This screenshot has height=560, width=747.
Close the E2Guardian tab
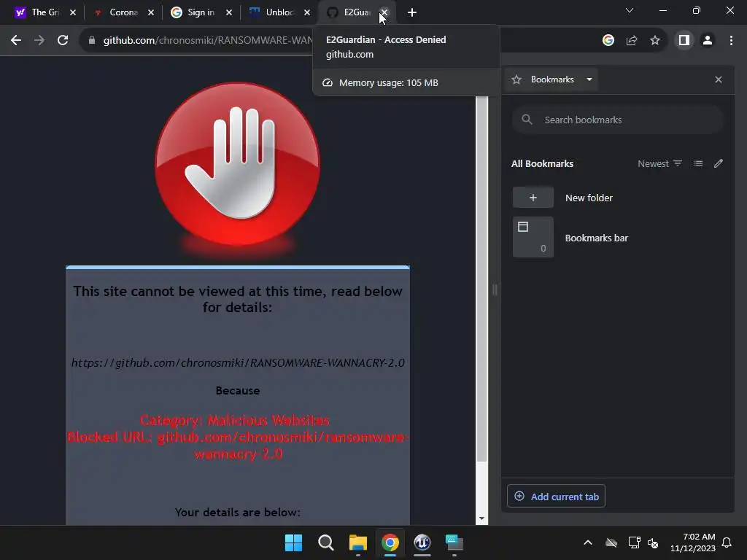click(x=384, y=13)
